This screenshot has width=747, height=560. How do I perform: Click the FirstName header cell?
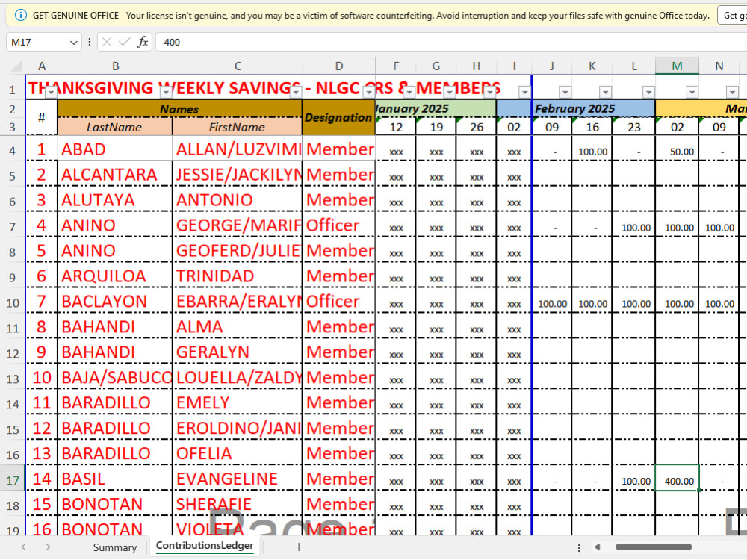point(238,127)
